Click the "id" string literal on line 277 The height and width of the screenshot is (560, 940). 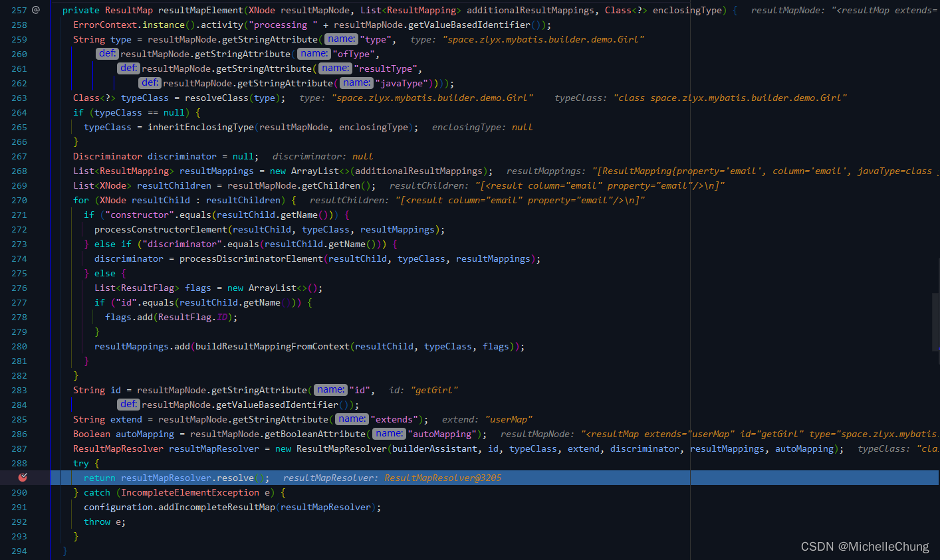[126, 302]
